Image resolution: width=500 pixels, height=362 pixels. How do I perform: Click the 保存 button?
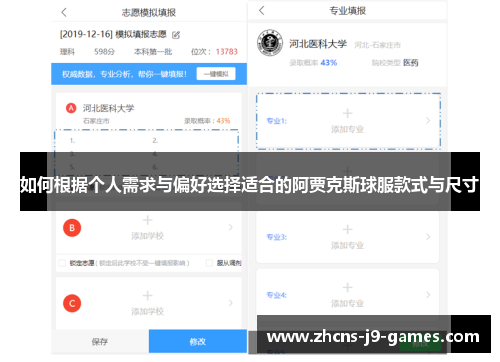pos(100,341)
